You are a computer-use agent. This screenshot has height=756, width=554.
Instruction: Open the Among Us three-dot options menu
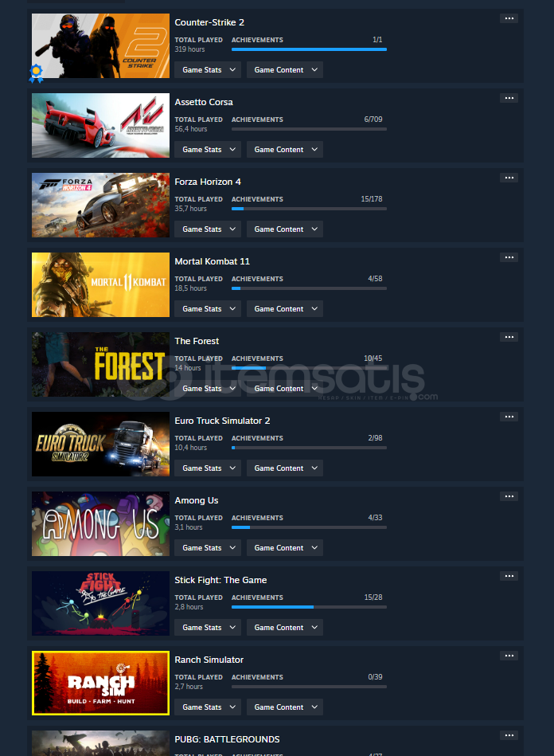tap(509, 496)
